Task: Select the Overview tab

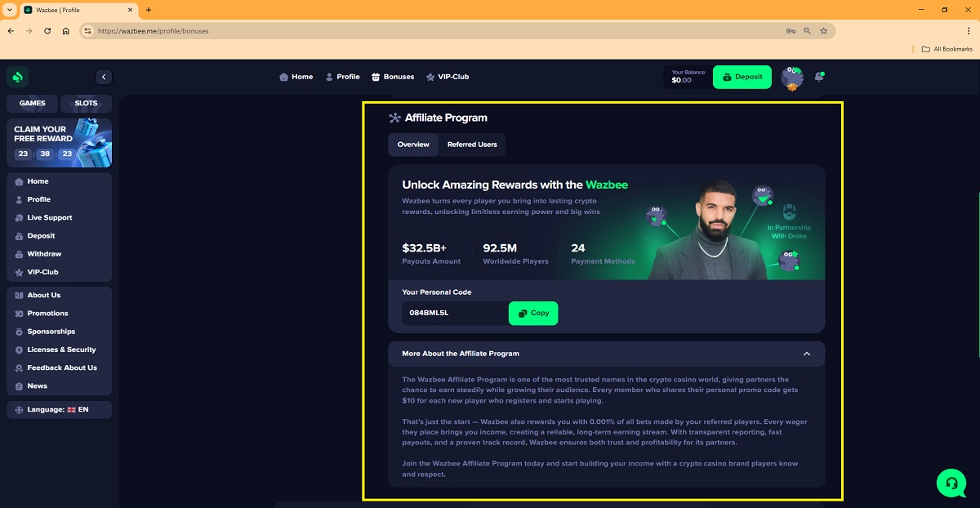Action: click(x=413, y=145)
